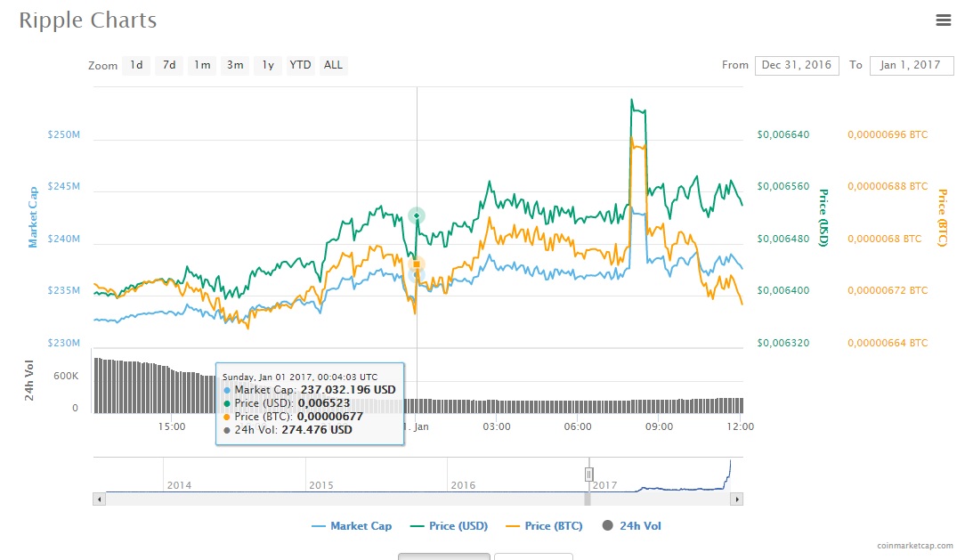Viewport: 973px width, 560px height.
Task: Click the tooltip Price (USD) value 0,006523
Action: point(324,403)
